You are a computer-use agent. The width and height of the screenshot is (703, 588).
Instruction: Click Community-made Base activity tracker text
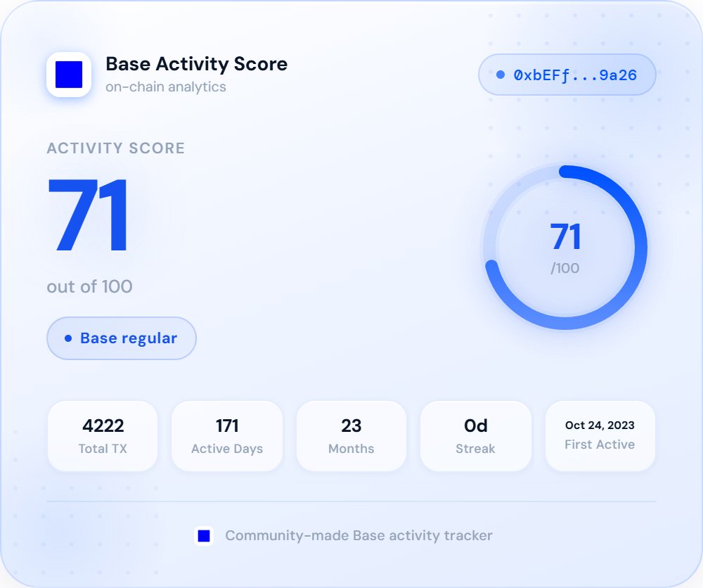coord(359,535)
